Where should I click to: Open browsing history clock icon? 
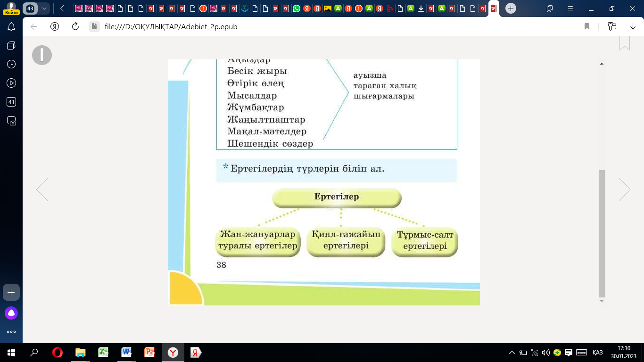point(11,64)
